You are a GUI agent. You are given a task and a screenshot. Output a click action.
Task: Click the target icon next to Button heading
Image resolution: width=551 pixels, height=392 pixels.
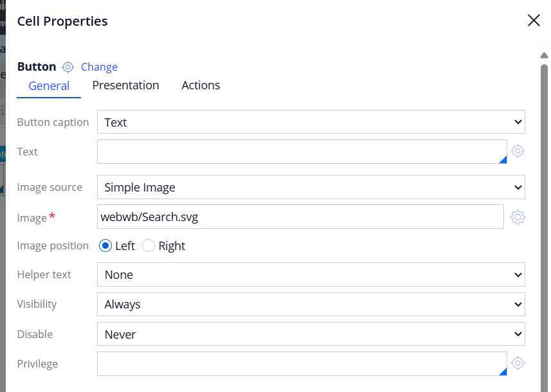tap(68, 67)
